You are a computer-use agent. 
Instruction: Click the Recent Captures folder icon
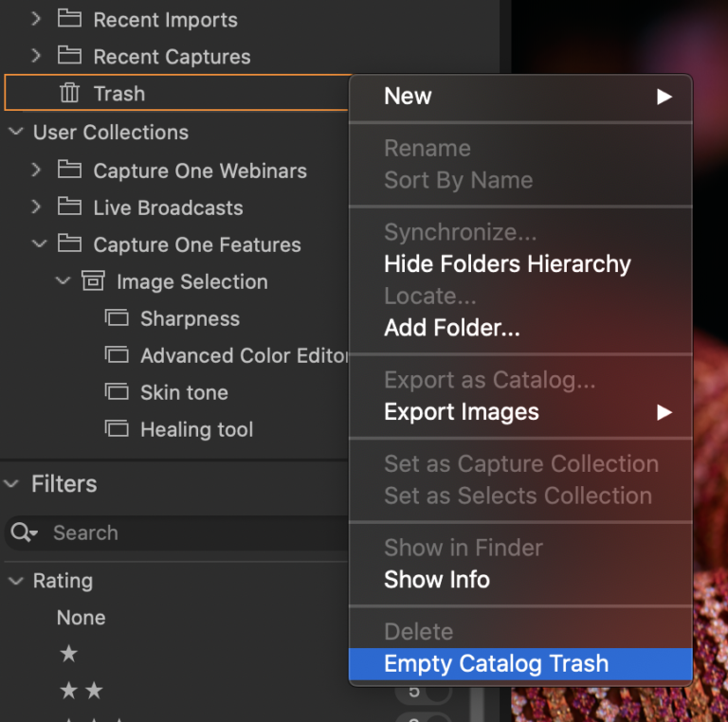[x=69, y=56]
